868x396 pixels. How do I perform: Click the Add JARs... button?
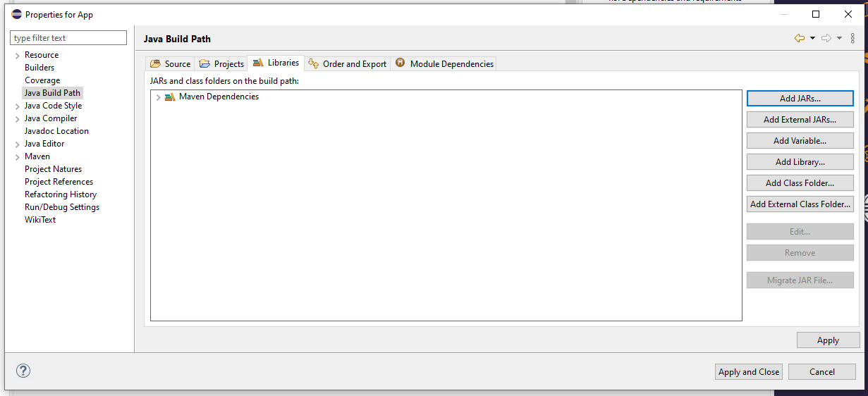tap(800, 99)
